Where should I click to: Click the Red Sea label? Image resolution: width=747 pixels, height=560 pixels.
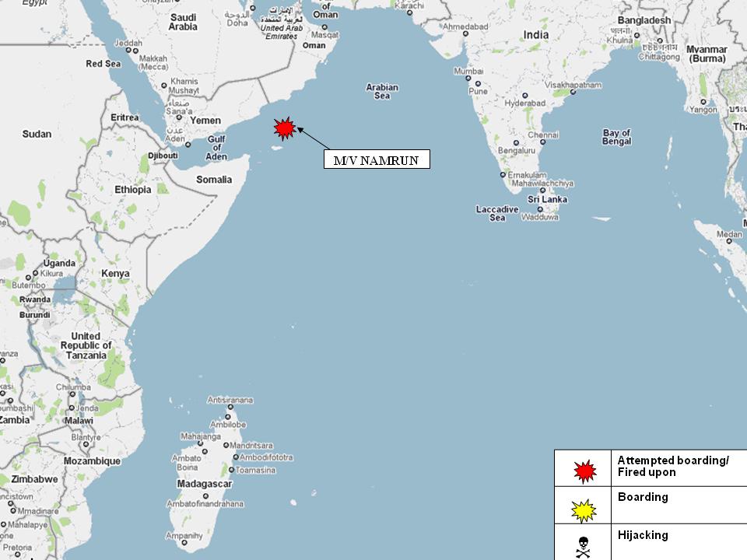[103, 64]
